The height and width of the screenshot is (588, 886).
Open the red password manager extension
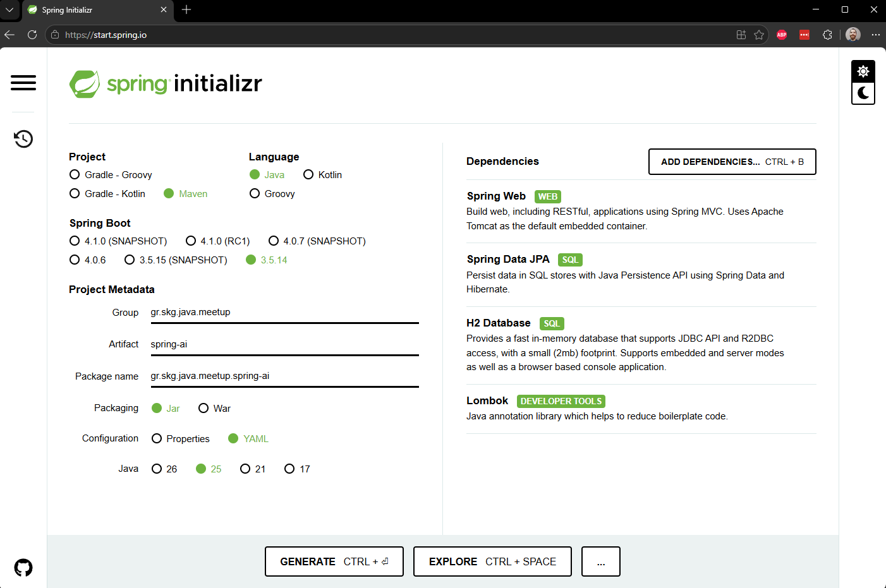click(x=804, y=35)
